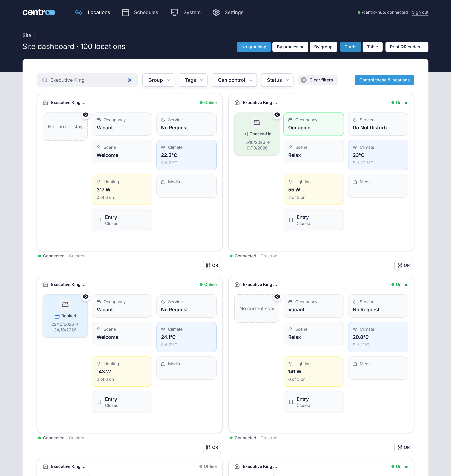
Task: Click the Centro logo
Action: [x=39, y=12]
